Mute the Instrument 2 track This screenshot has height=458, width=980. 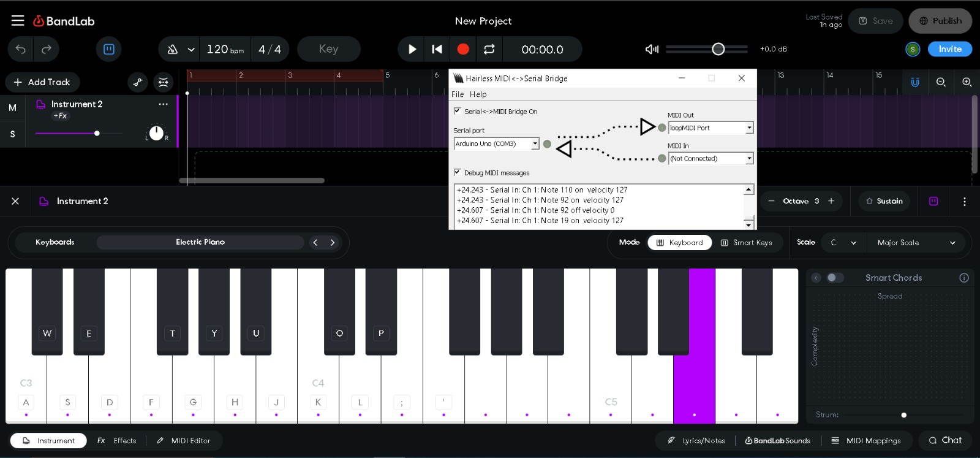click(x=12, y=108)
